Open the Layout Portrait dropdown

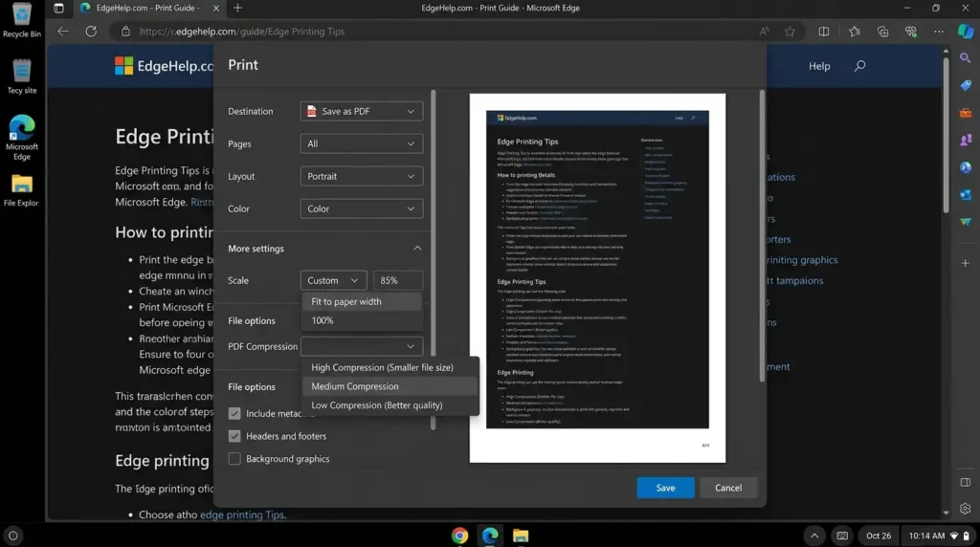click(361, 176)
